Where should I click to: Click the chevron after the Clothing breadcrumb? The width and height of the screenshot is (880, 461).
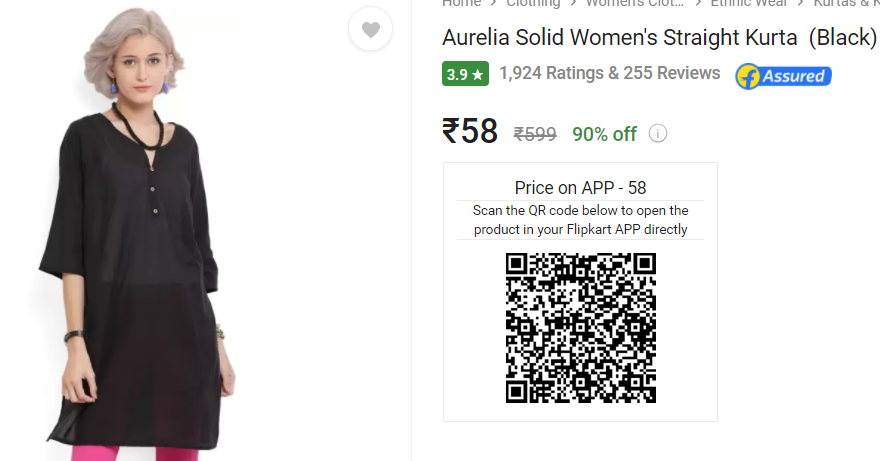tap(573, 3)
